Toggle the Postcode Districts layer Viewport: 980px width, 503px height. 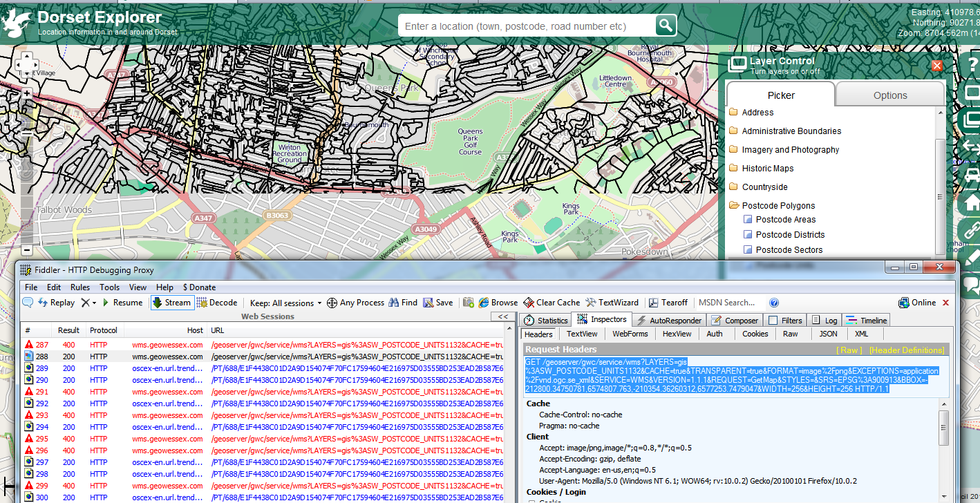click(x=783, y=235)
